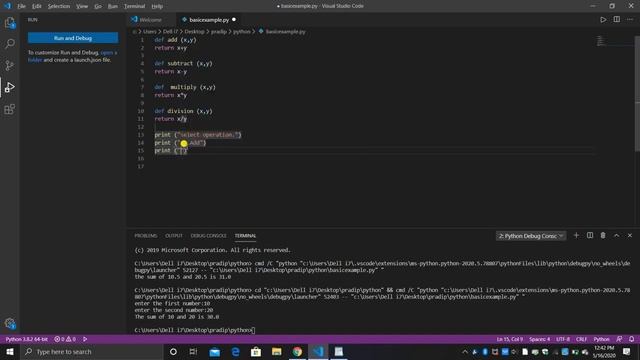Open the View menu
This screenshot has height=360, width=640.
click(82, 6)
